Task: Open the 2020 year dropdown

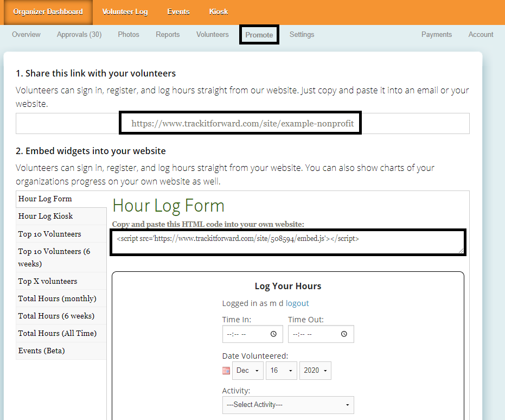Action: coord(315,371)
